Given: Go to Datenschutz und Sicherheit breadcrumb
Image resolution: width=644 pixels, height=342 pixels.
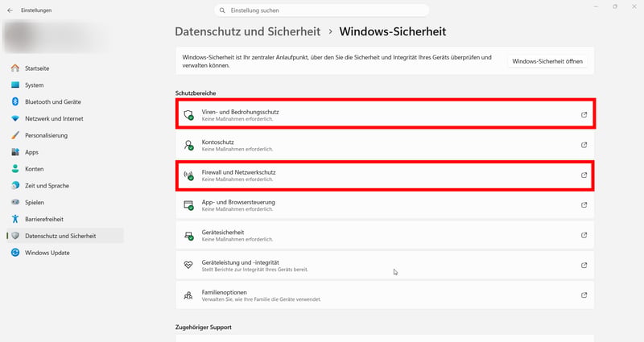Looking at the screenshot, I should 248,31.
